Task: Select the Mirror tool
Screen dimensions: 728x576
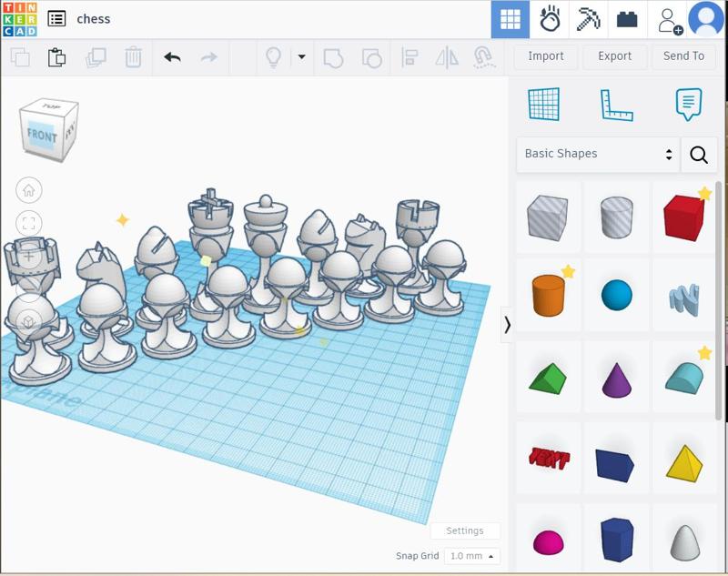Action: pyautogui.click(x=446, y=57)
